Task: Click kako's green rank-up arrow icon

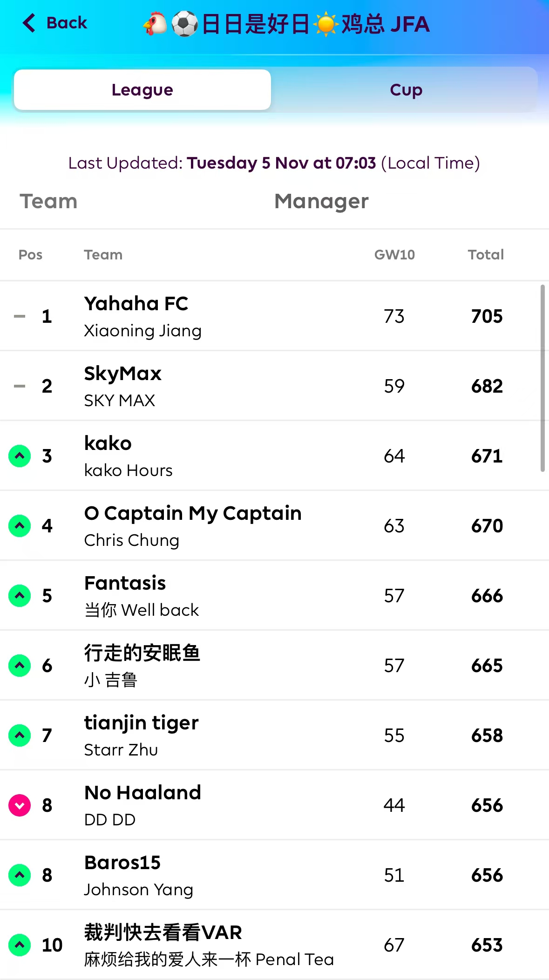Action: (20, 456)
